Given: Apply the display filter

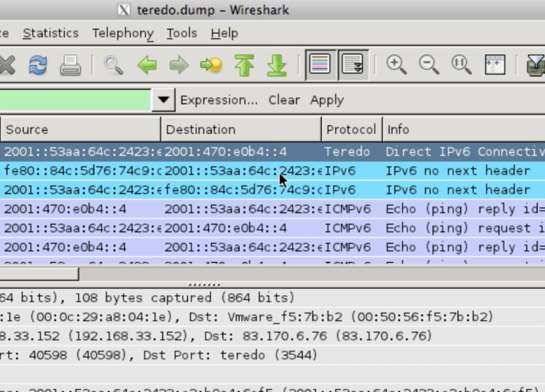Looking at the screenshot, I should [327, 100].
